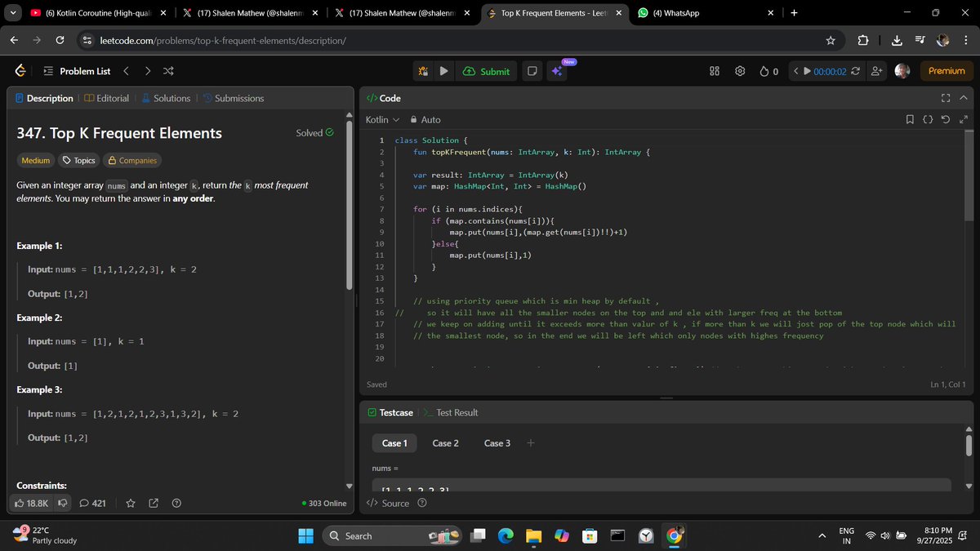The height and width of the screenshot is (551, 980).
Task: Open File Explorer from the taskbar
Action: [x=533, y=535]
